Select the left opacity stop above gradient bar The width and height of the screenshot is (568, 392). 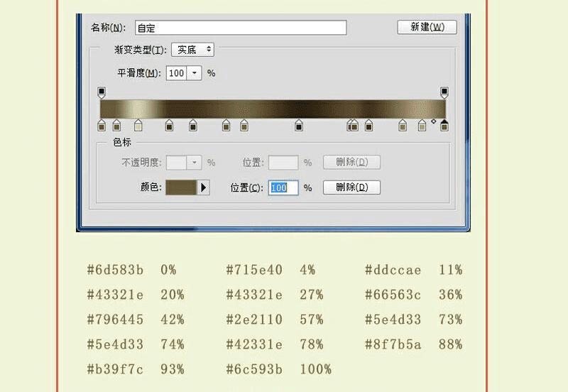[102, 92]
